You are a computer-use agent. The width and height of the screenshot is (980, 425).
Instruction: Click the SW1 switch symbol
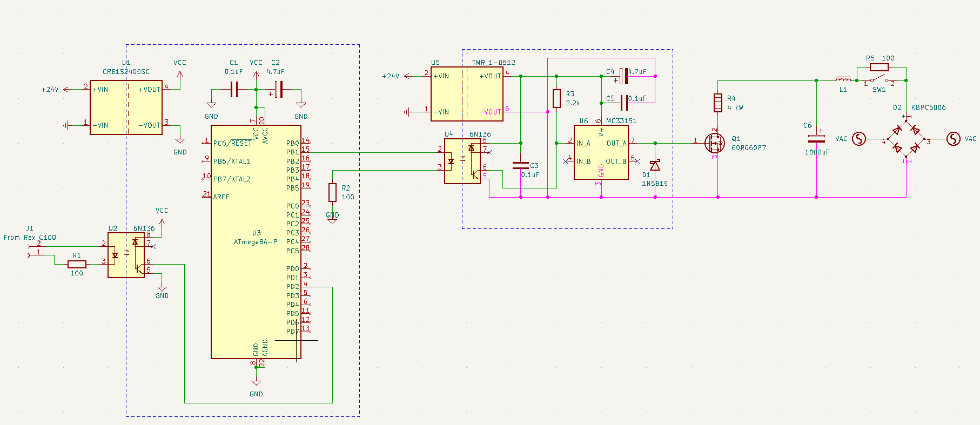tap(879, 80)
